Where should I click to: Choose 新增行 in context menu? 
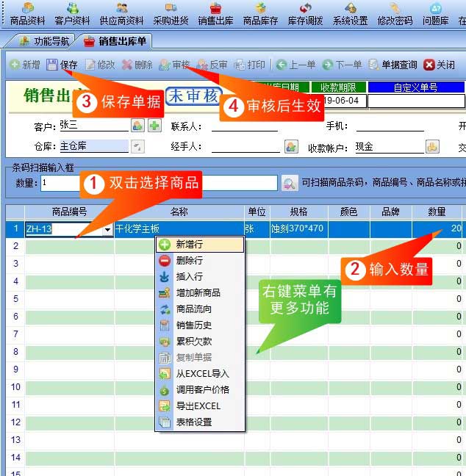coord(200,245)
